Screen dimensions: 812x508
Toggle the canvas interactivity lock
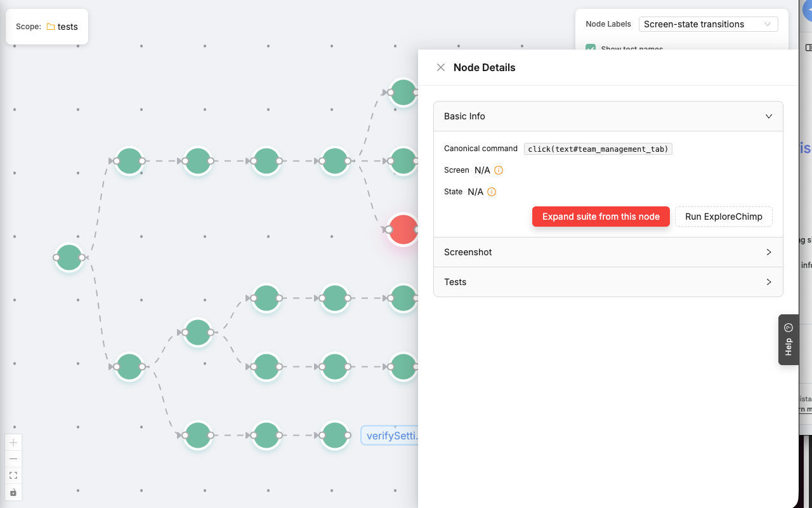13,492
